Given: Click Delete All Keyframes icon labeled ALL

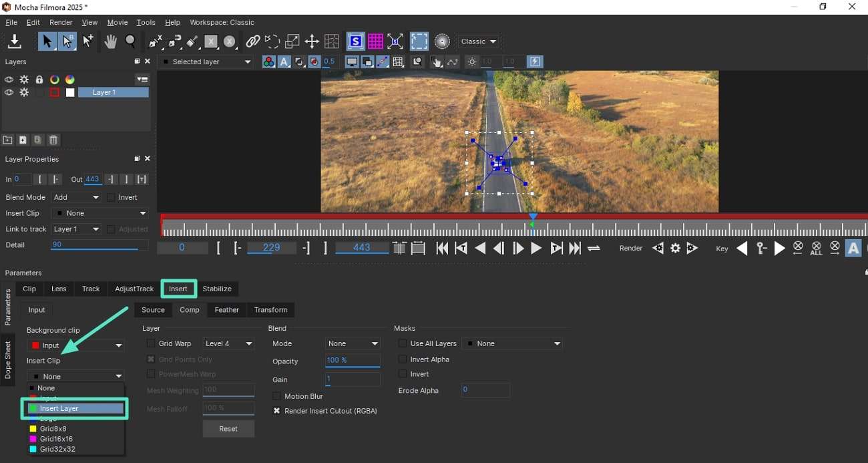Looking at the screenshot, I should (x=816, y=249).
